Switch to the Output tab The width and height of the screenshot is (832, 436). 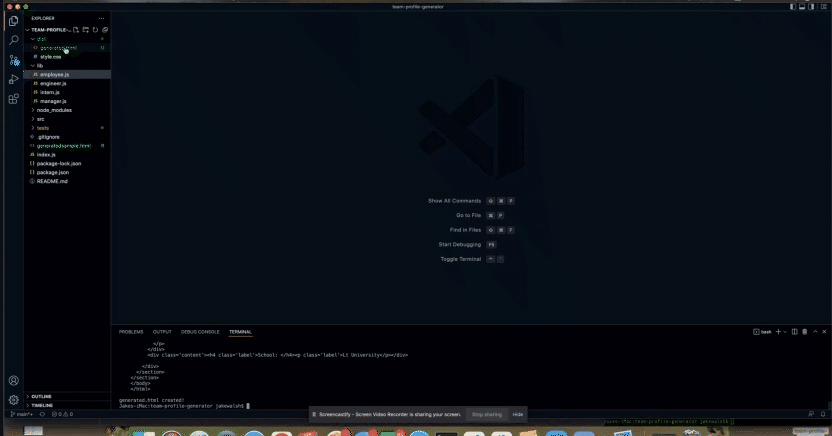tap(162, 332)
